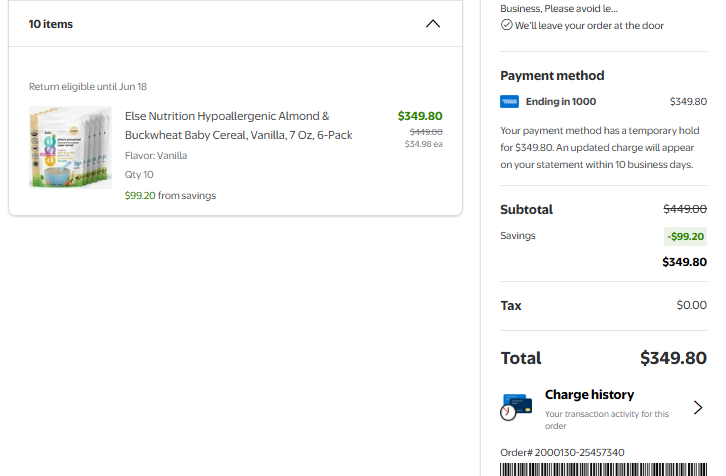
Task: Click the Subtotal label
Action: tap(526, 209)
